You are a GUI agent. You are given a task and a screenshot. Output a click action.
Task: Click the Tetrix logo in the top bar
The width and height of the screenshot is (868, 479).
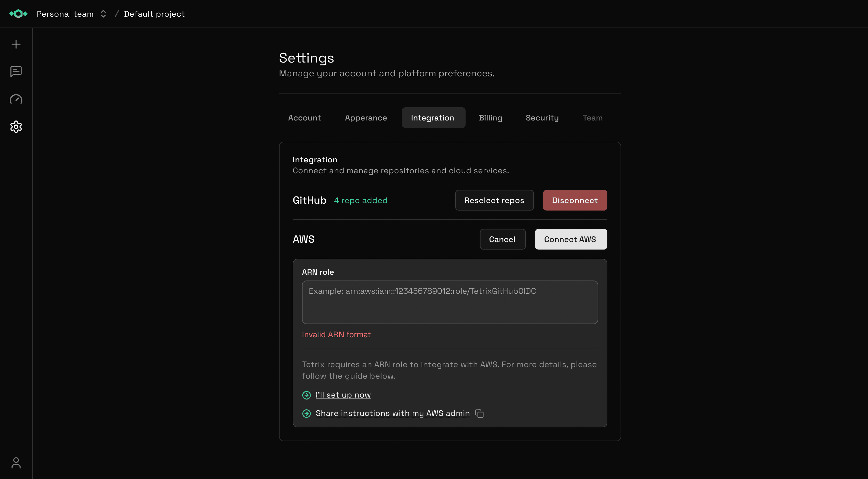pos(19,14)
